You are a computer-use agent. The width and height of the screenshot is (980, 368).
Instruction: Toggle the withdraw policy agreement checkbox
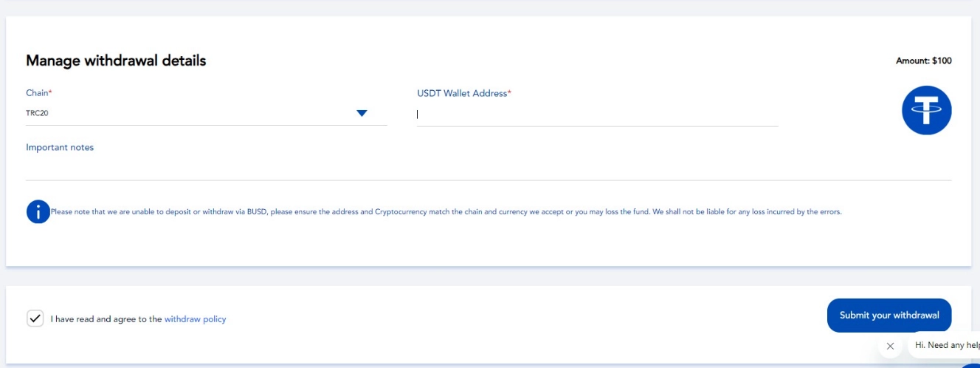point(35,318)
